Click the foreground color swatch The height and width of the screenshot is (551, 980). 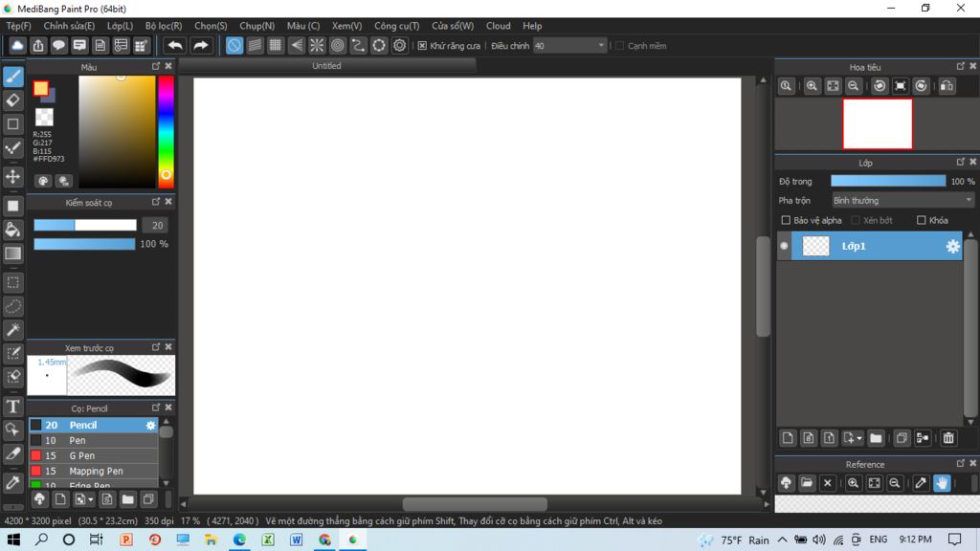(x=40, y=88)
